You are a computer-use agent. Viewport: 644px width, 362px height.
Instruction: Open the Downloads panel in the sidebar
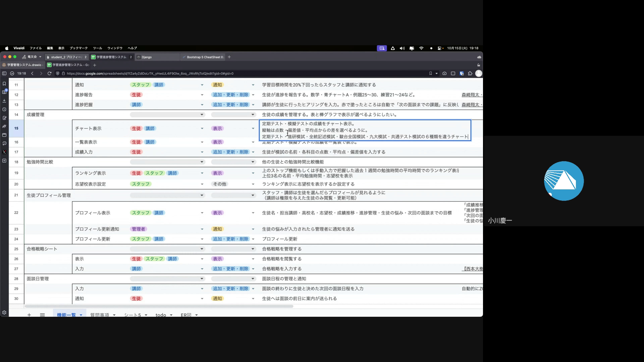(4, 101)
